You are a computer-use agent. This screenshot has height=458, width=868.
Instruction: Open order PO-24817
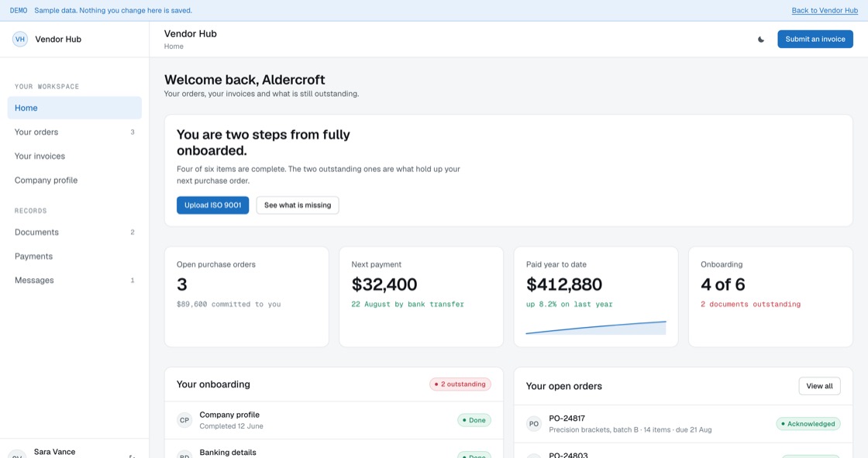click(x=683, y=424)
